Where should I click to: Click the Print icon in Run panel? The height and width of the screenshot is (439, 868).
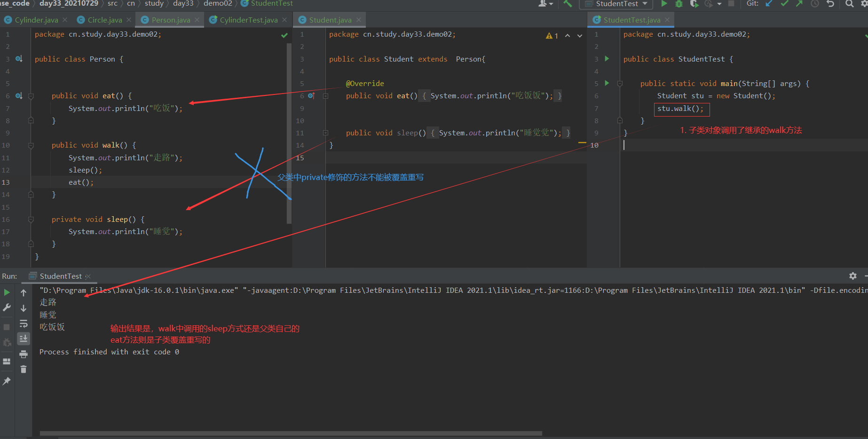(24, 354)
